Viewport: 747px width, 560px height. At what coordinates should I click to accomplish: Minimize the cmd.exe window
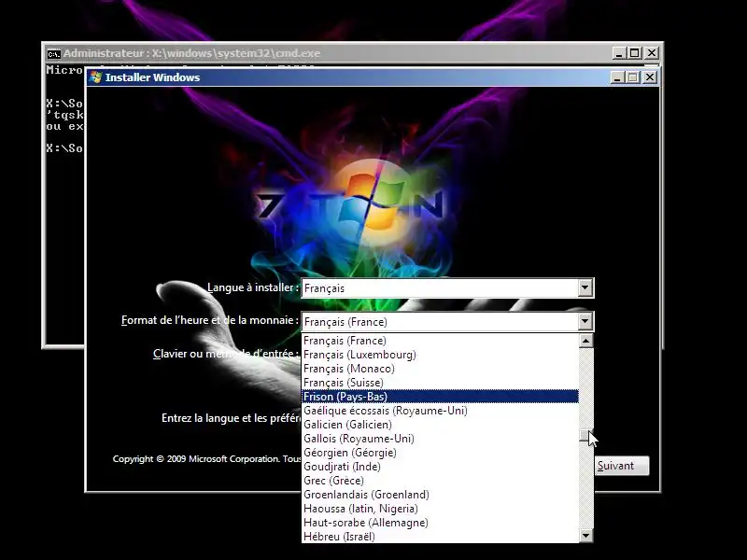619,53
